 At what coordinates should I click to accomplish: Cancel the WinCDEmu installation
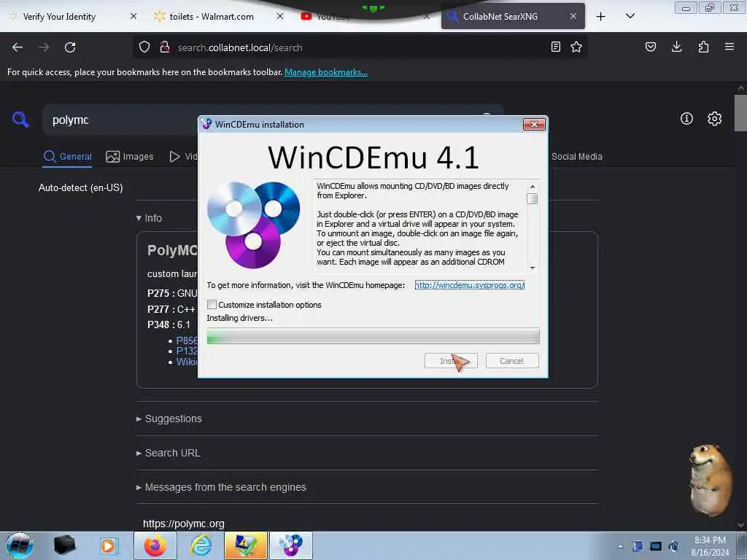click(x=511, y=361)
